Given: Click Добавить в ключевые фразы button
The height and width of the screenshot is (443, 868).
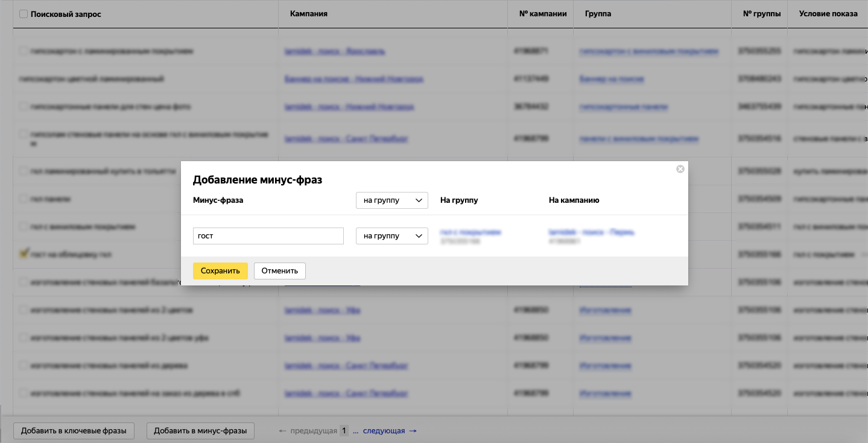Looking at the screenshot, I should pos(74,431).
